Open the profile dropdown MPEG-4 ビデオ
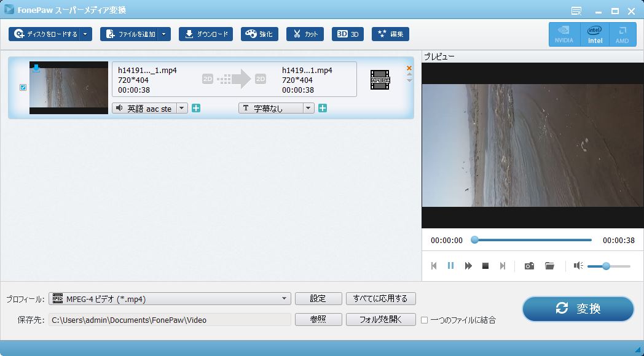The image size is (644, 356). 170,299
